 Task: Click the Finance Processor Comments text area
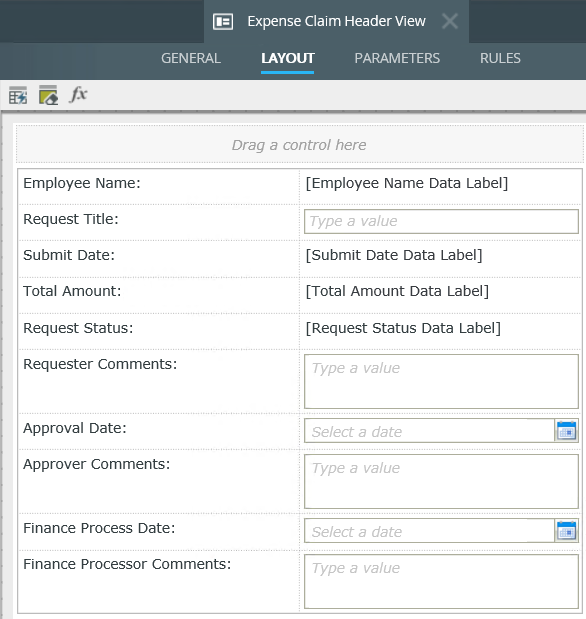(x=441, y=581)
